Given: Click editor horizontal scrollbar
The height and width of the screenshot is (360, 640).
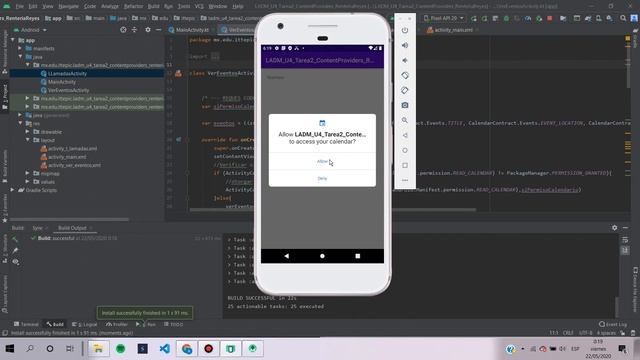Looking at the screenshot, I should pos(333,210).
